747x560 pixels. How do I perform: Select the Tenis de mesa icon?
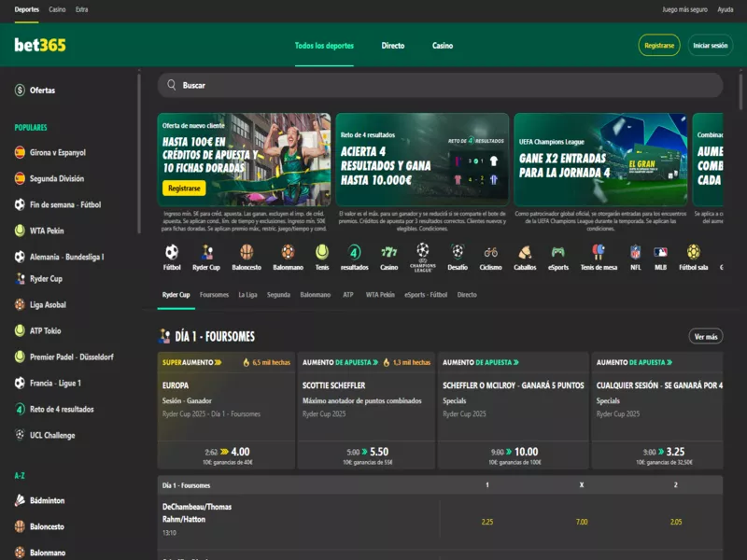(x=599, y=252)
